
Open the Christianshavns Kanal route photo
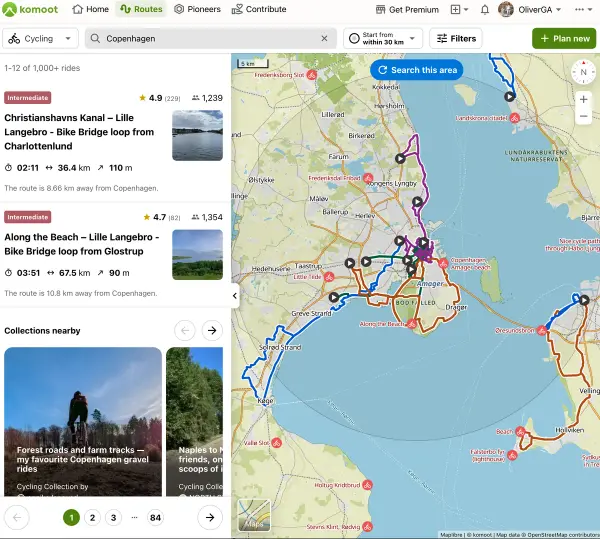point(197,135)
